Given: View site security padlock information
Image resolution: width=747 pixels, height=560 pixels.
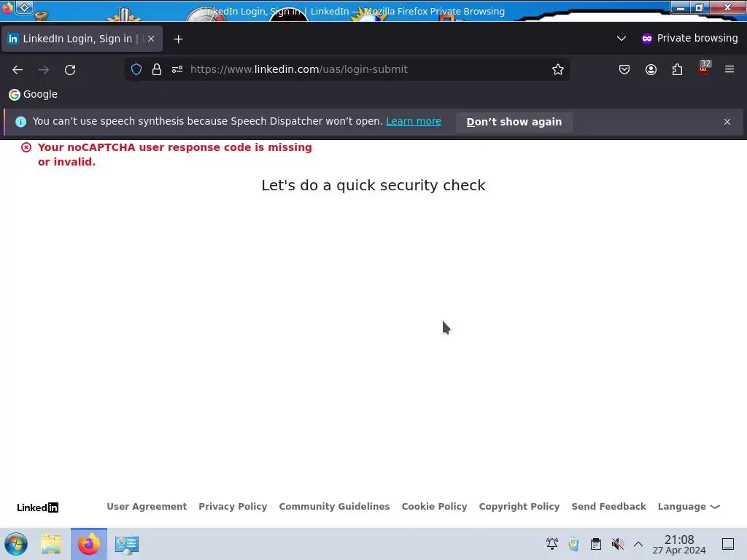Looking at the screenshot, I should pyautogui.click(x=157, y=69).
